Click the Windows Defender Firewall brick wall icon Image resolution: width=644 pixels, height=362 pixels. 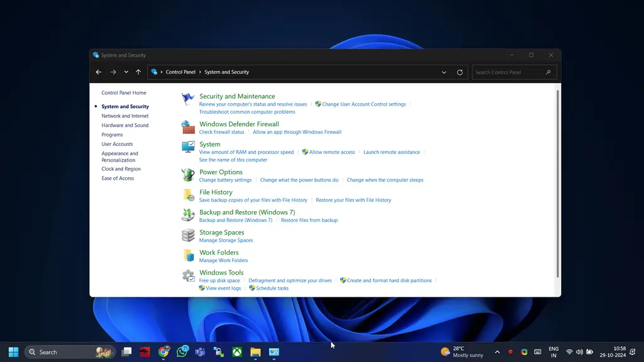(188, 127)
